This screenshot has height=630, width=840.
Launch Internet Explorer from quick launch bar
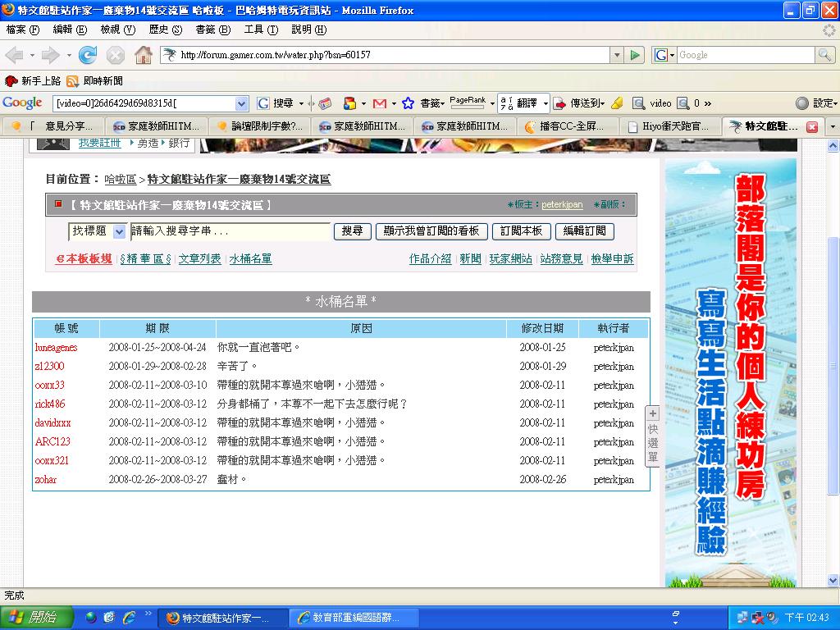[129, 618]
